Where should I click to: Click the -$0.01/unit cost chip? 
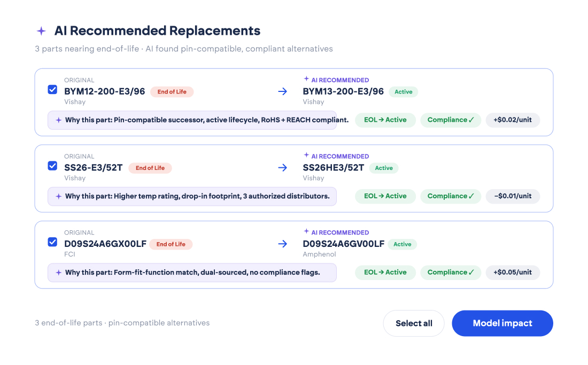513,196
